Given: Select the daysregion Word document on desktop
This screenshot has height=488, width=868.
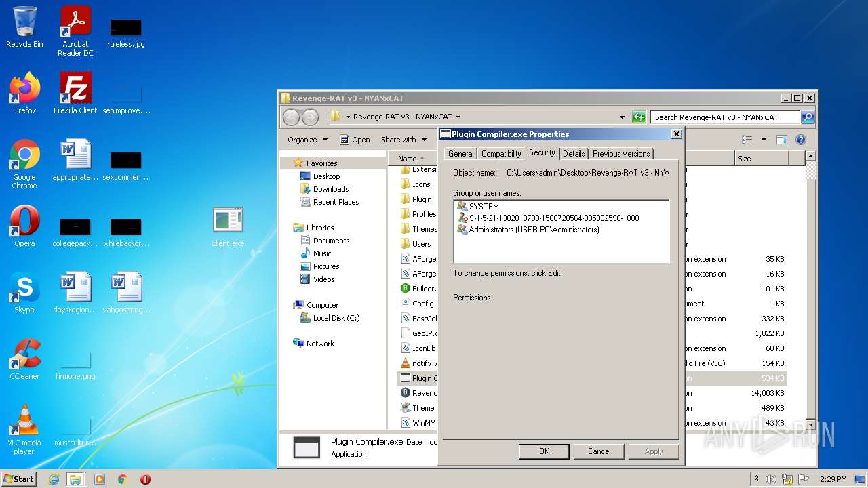Looking at the screenshot, I should click(x=75, y=293).
